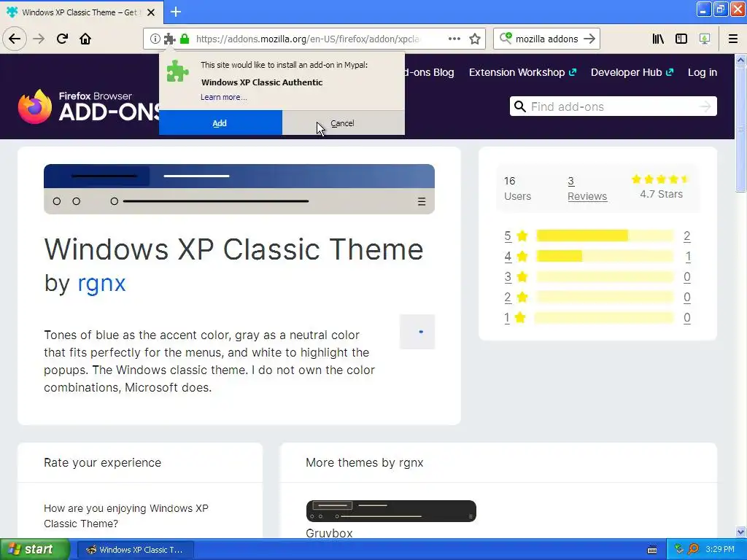Bookmark this page with the star icon
This screenshot has width=747, height=560.
[x=475, y=39]
